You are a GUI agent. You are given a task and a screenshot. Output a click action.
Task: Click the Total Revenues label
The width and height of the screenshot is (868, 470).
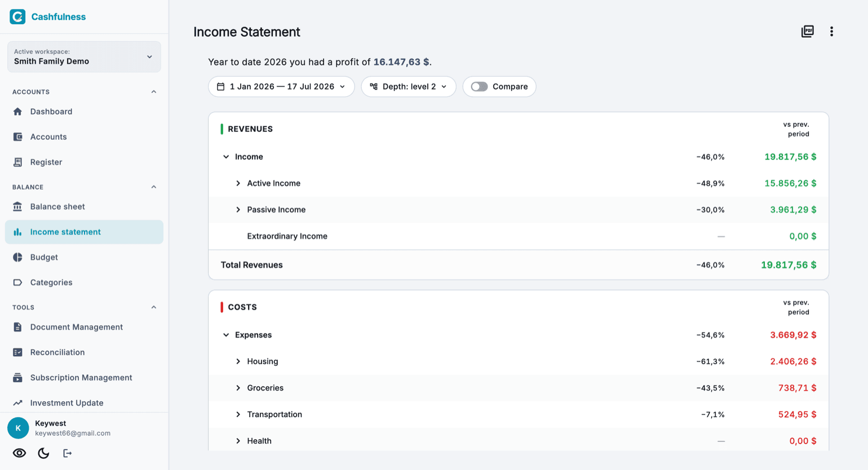[251, 265]
